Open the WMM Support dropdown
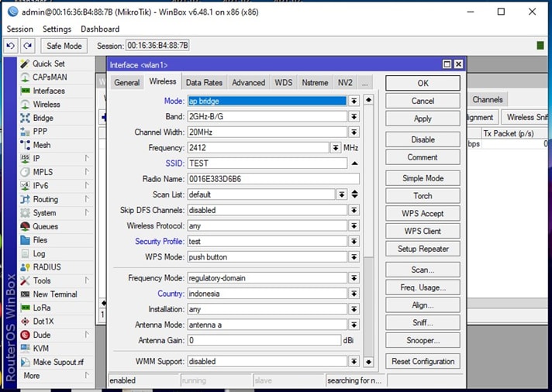The width and height of the screenshot is (552, 392). pos(354,361)
